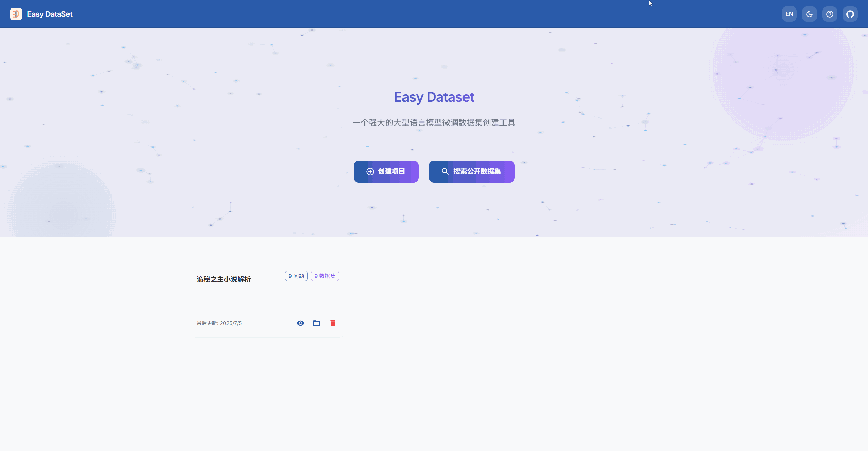Click the plus circle icon in 创建项目
The height and width of the screenshot is (451, 868).
(370, 171)
